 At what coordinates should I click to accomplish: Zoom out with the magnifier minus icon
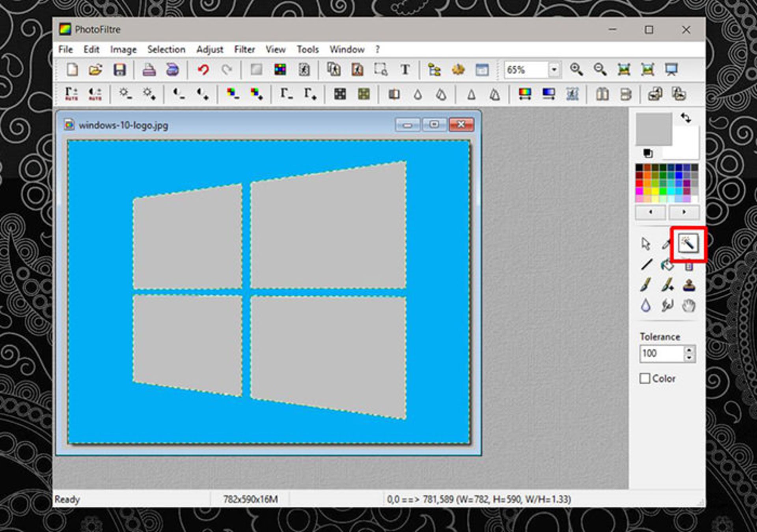[600, 70]
